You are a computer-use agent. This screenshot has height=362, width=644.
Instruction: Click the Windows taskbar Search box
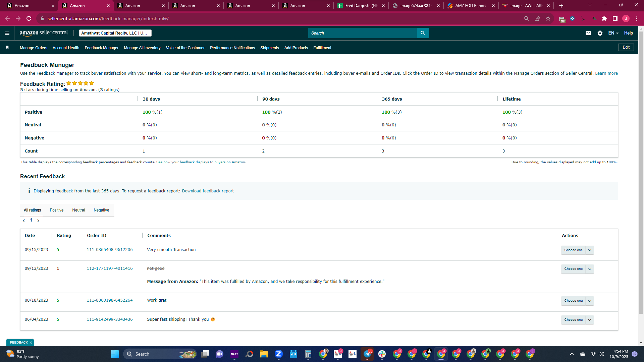click(x=160, y=354)
